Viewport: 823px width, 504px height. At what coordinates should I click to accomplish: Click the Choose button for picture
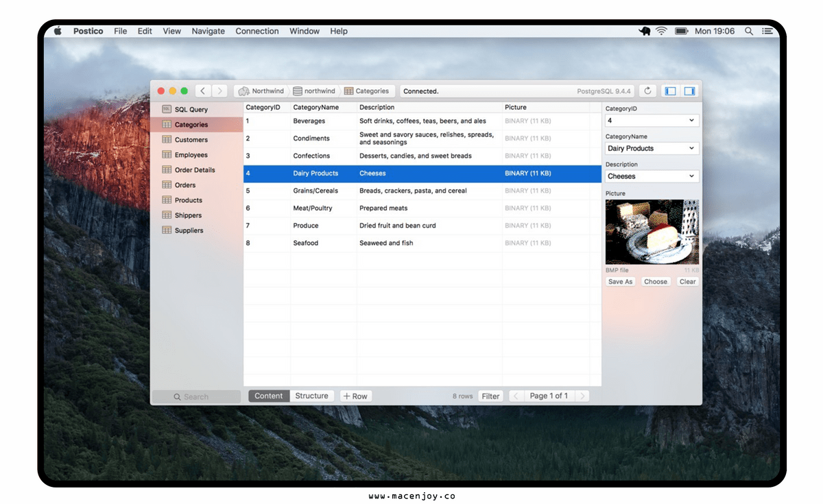656,282
